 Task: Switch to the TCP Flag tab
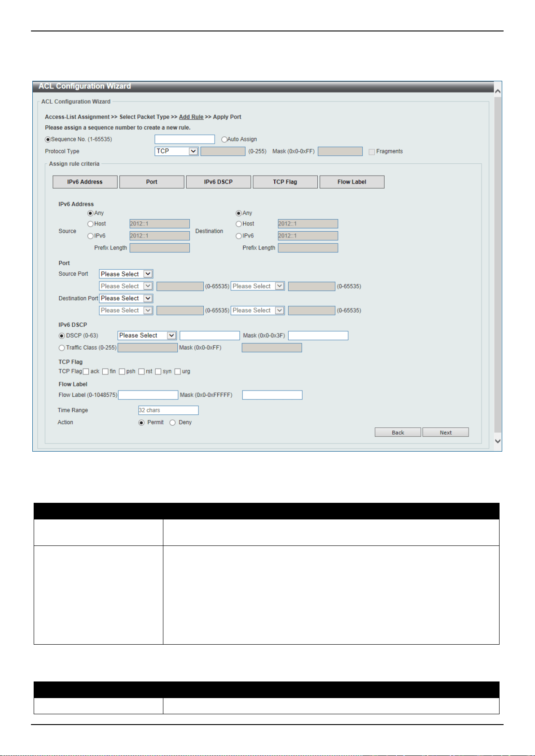click(285, 182)
